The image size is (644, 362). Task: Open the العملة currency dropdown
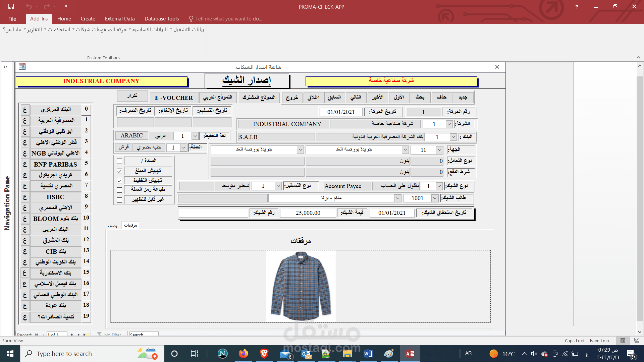tap(183, 147)
